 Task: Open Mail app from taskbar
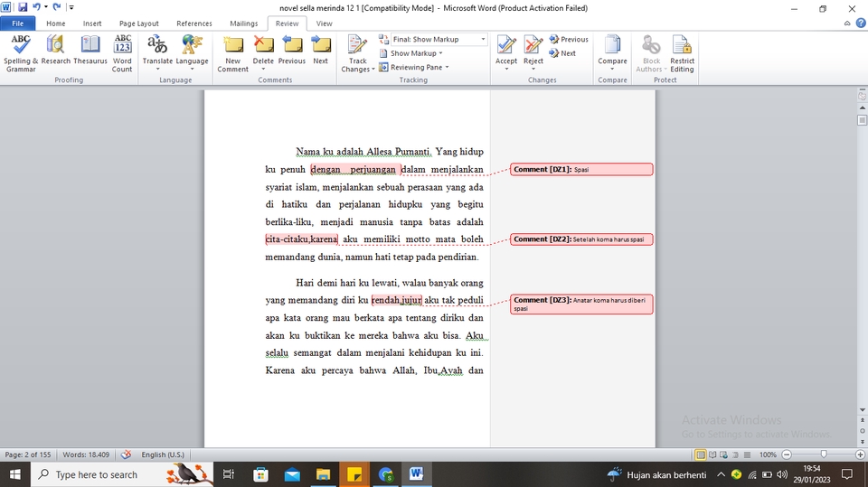(x=292, y=474)
